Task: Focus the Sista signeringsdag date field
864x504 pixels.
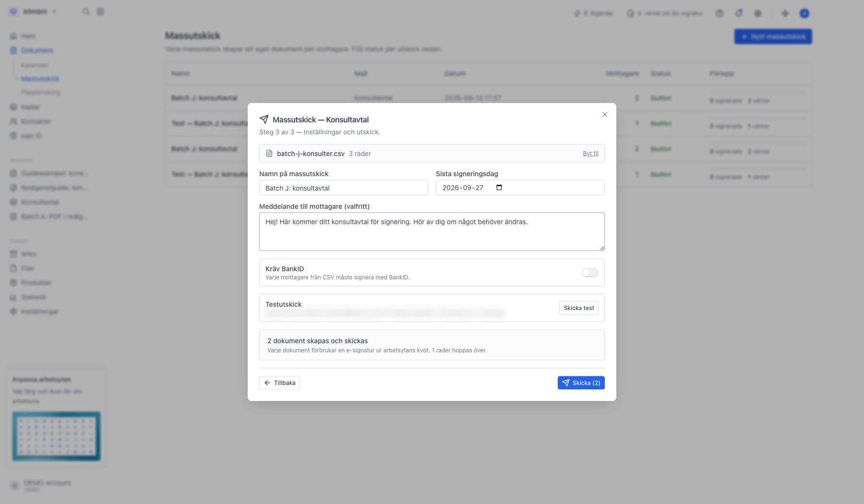Action: pyautogui.click(x=520, y=188)
